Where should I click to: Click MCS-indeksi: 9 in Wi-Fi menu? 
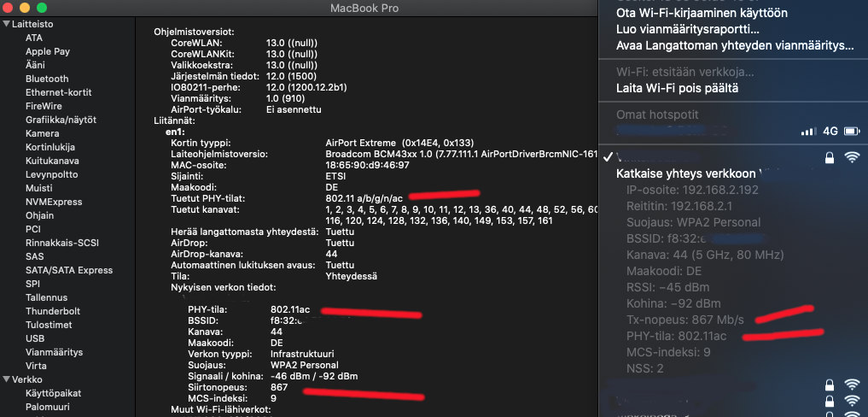[668, 352]
